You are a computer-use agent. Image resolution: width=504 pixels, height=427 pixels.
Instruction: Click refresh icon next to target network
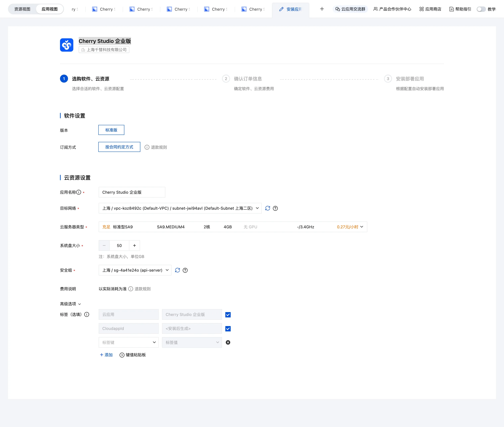pyautogui.click(x=267, y=208)
